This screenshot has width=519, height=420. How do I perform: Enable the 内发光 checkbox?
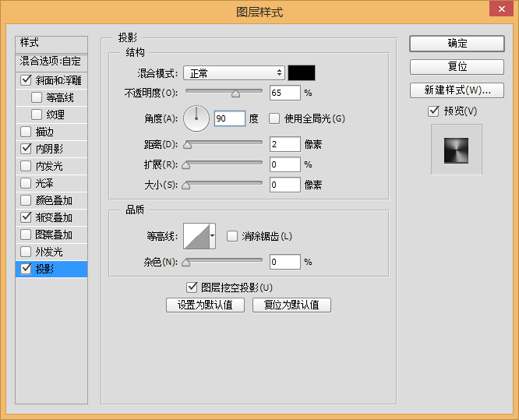click(x=26, y=166)
